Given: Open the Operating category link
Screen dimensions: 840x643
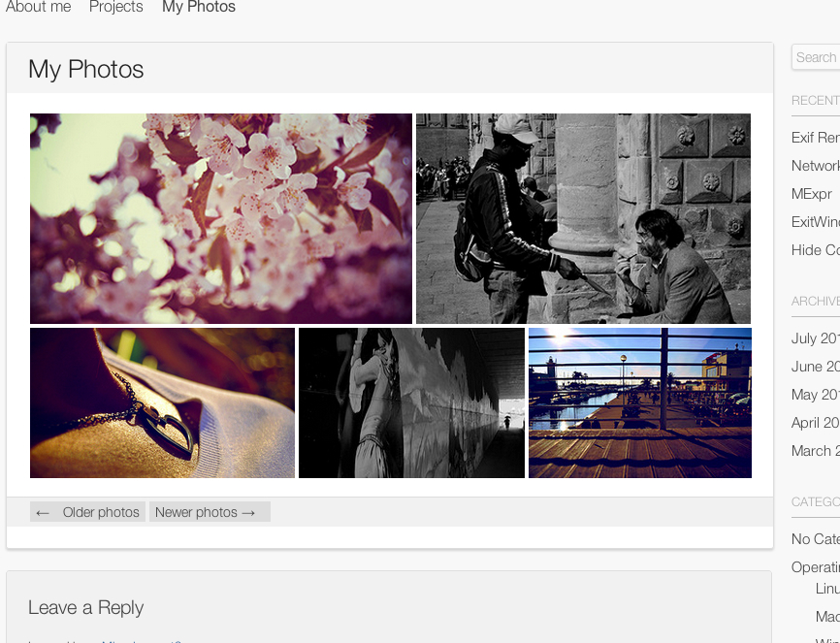Looking at the screenshot, I should coord(815,567).
